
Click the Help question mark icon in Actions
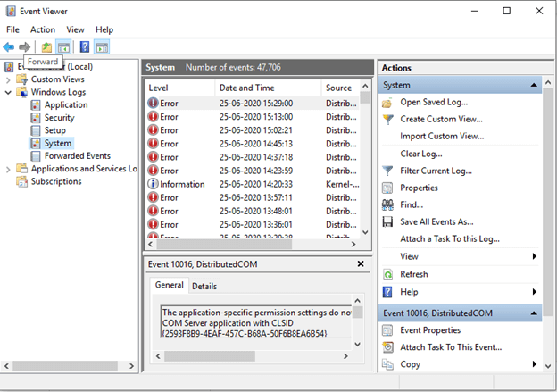tap(387, 292)
